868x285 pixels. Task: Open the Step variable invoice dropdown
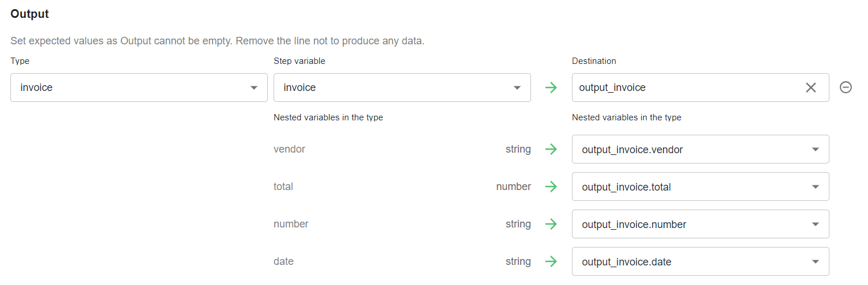point(402,88)
